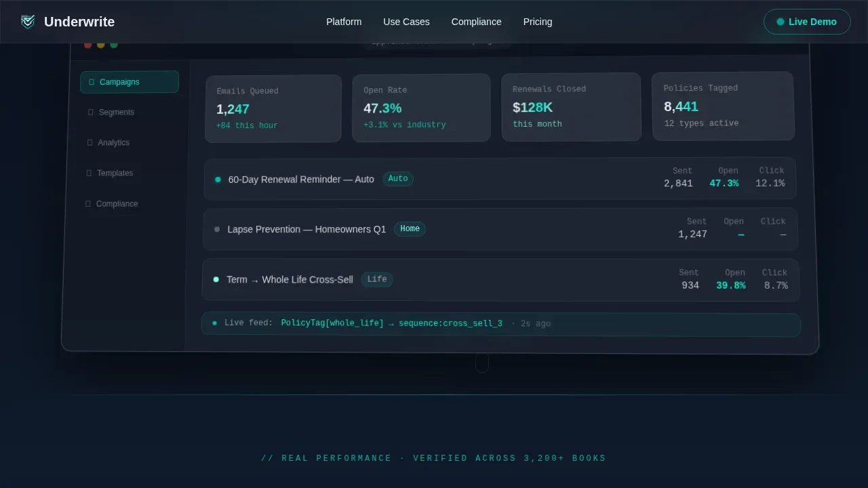Click the +3.1% vs industry text
The width and height of the screenshot is (868, 488).
click(x=404, y=125)
